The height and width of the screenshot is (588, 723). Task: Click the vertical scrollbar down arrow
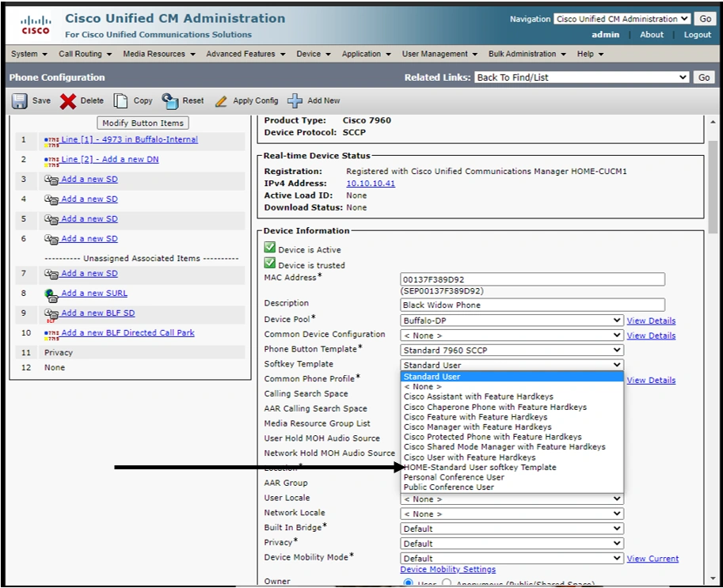pyautogui.click(x=713, y=578)
